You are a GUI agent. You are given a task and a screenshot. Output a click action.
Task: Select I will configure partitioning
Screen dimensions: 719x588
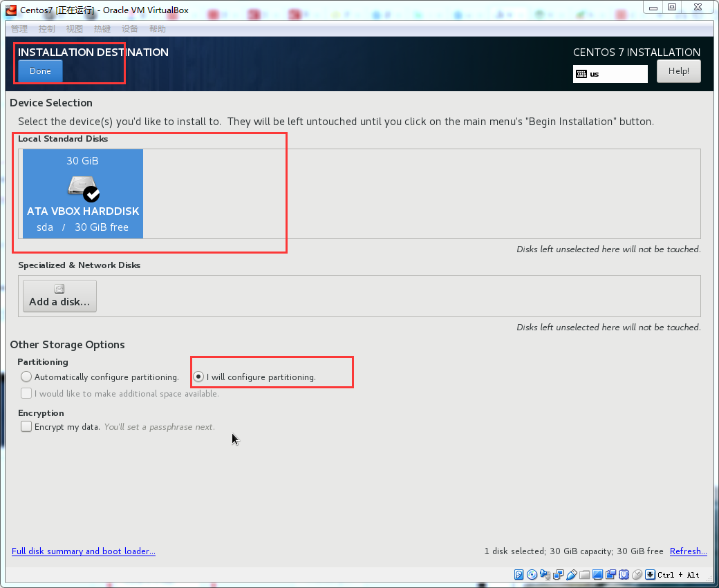[198, 376]
